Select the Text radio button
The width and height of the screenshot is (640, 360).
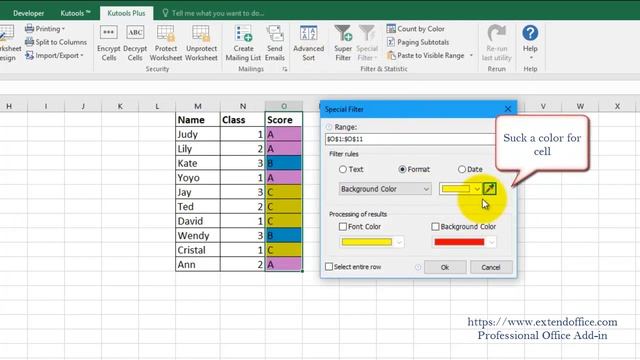pos(343,169)
